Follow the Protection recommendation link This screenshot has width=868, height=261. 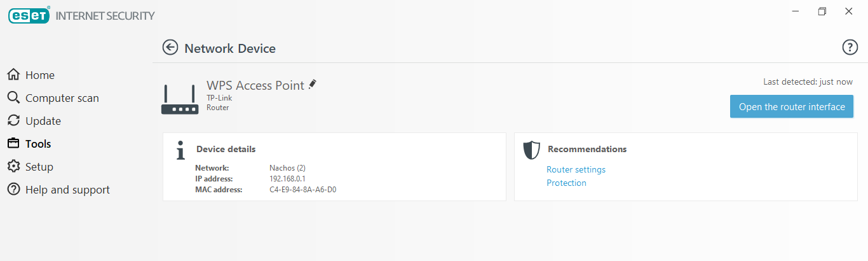[x=566, y=183]
